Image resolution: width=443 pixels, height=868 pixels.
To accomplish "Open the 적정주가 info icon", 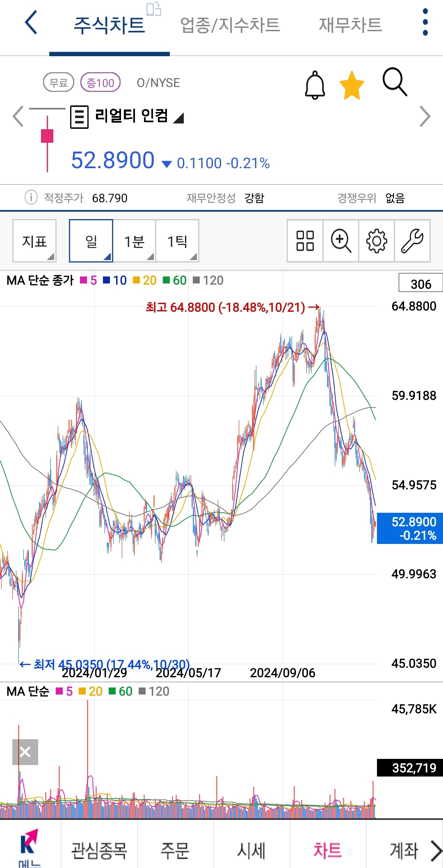I will coord(31,197).
